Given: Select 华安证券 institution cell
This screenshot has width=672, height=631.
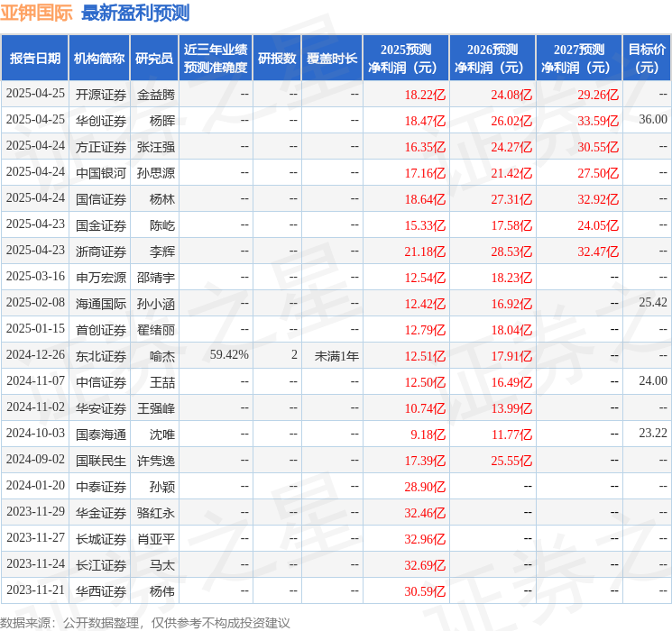Looking at the screenshot, I should pyautogui.click(x=101, y=407).
